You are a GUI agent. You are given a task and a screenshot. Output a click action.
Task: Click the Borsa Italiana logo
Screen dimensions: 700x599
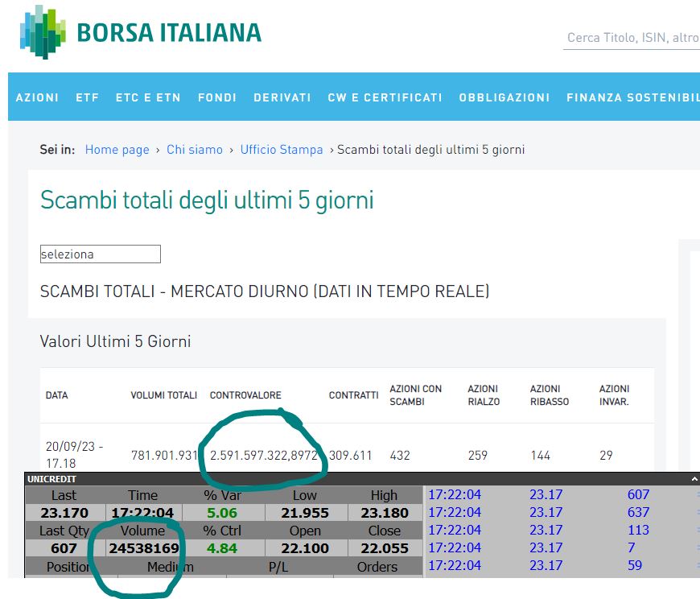click(141, 32)
